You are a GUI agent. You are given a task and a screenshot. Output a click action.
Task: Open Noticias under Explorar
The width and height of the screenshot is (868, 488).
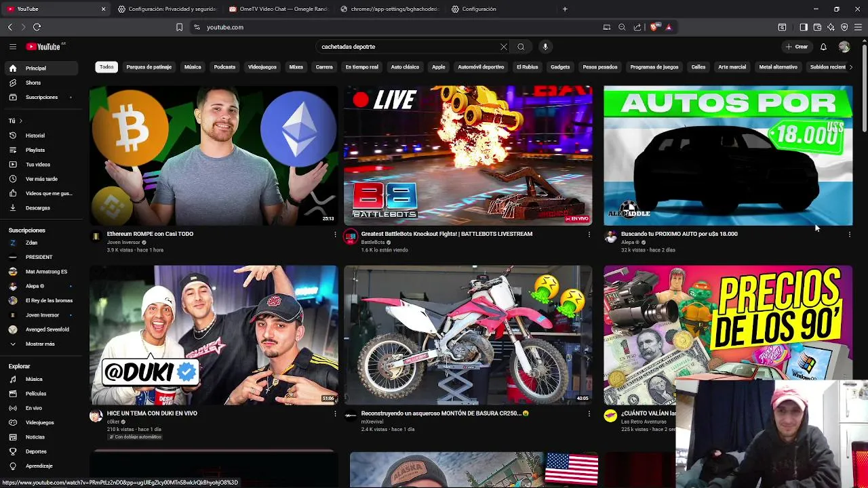tap(41, 437)
